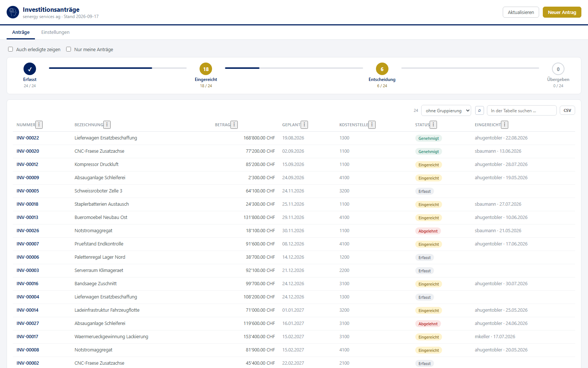Click 'mkeller · 17.07.2026' submission entry
The image size is (588, 368).
(x=495, y=337)
